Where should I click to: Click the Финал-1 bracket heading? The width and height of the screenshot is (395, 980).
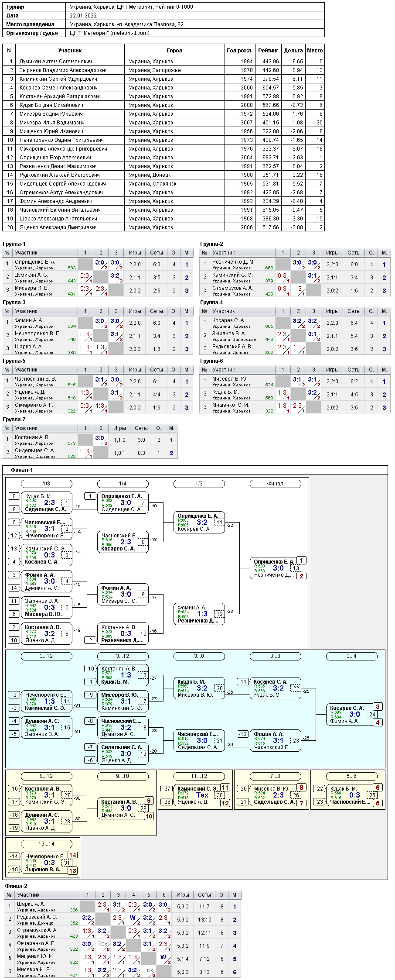(x=22, y=470)
